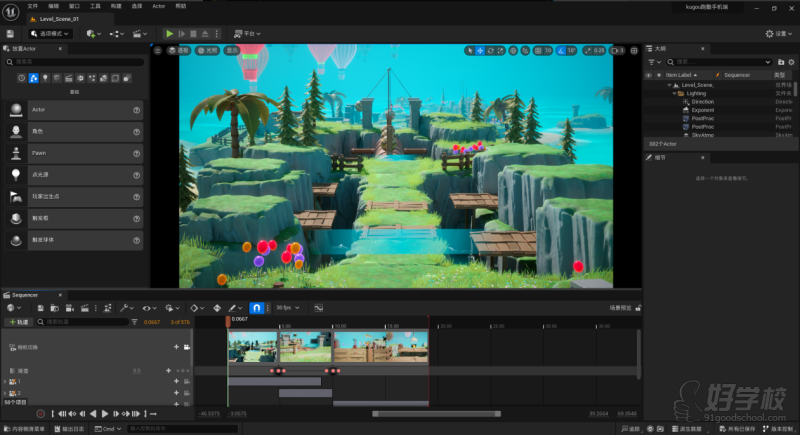
Task: Open the File menu
Action: (33, 6)
